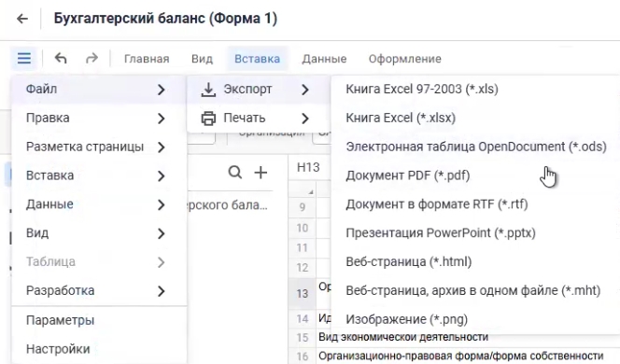The height and width of the screenshot is (364, 620).
Task: Open the Разработка submenu
Action: pos(99,291)
